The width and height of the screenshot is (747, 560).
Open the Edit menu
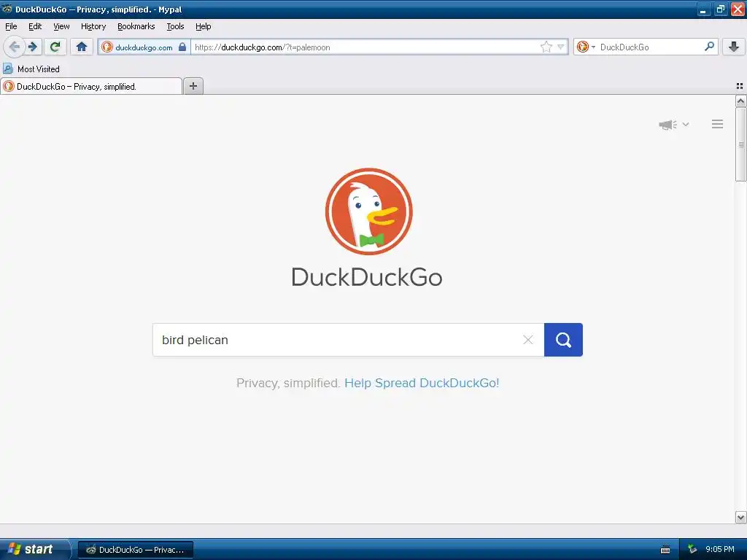click(x=35, y=27)
